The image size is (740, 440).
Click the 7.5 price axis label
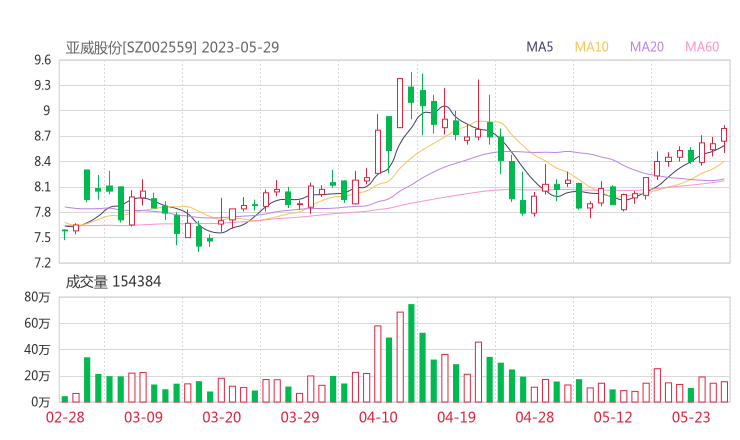tap(42, 238)
